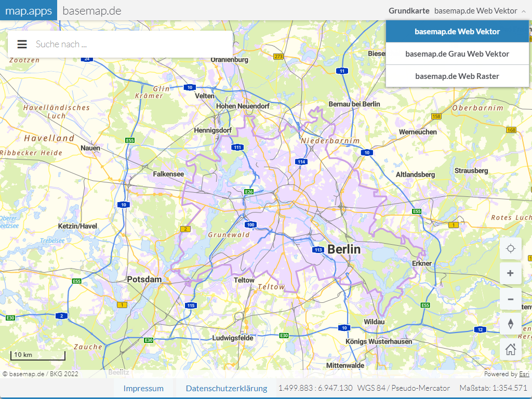Click the Niederbarnim region label

[330, 140]
